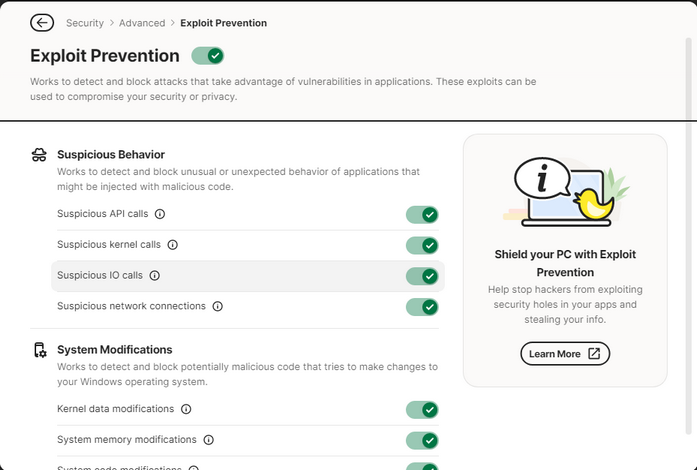This screenshot has height=470, width=697.
Task: Click info icon beside Suspicious kernel calls
Action: (172, 245)
